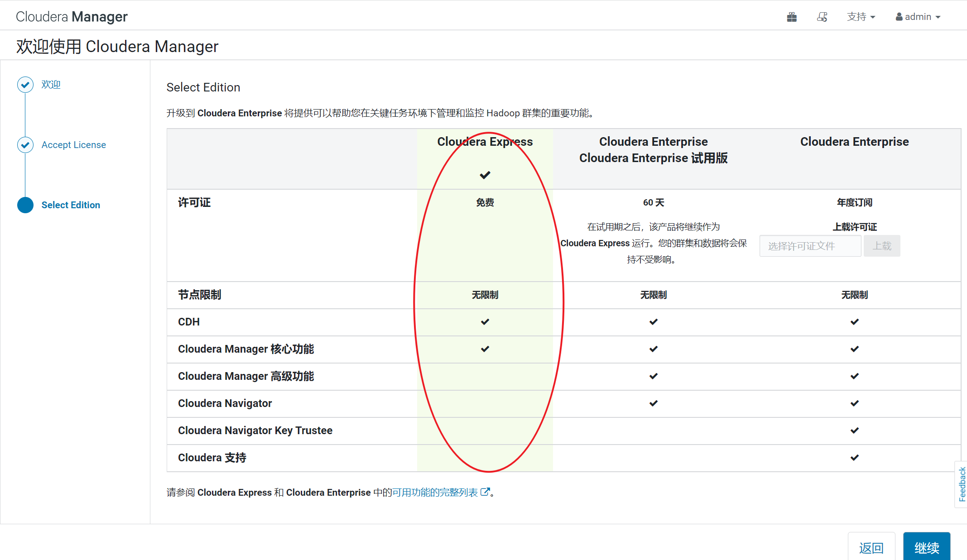The width and height of the screenshot is (967, 560).
Task: Click the Select Edition step blue circle
Action: coord(25,205)
